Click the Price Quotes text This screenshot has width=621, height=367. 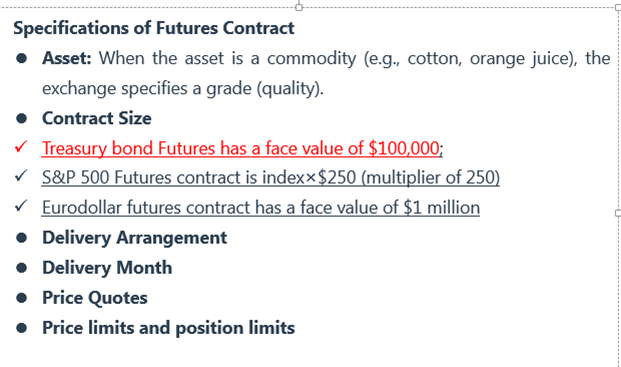click(x=95, y=298)
